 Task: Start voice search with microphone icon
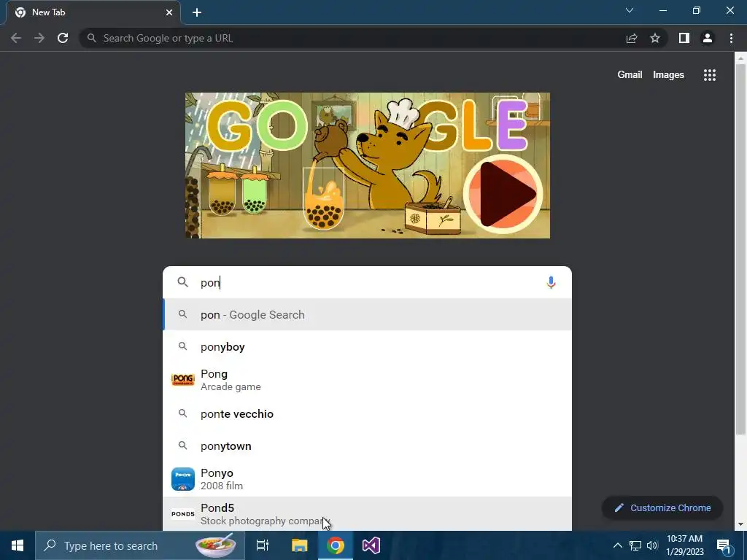(x=551, y=282)
